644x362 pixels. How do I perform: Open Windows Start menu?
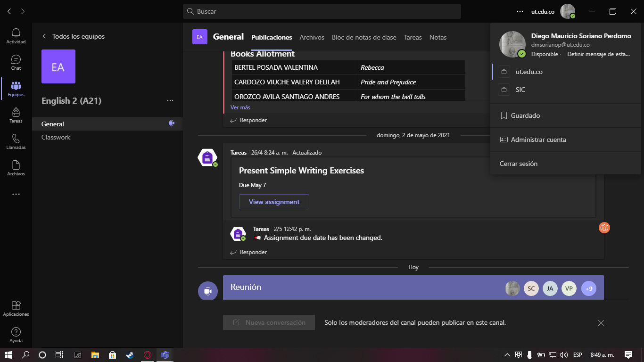click(8, 355)
